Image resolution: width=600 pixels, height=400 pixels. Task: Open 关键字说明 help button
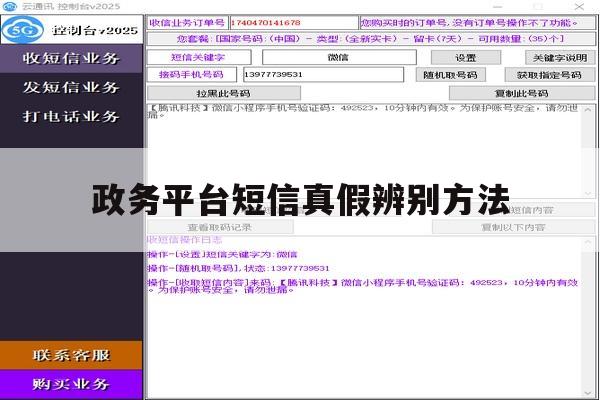560,58
